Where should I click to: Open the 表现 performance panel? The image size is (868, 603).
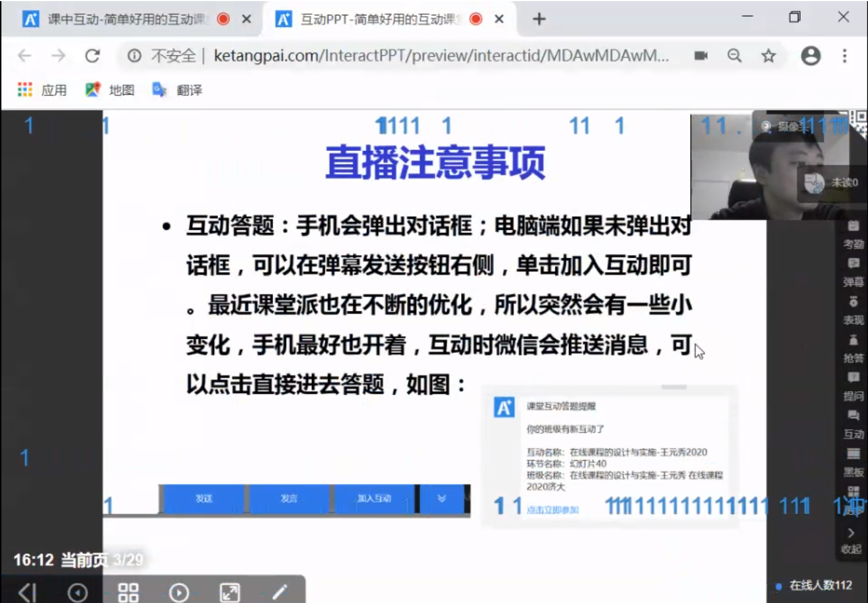(853, 310)
